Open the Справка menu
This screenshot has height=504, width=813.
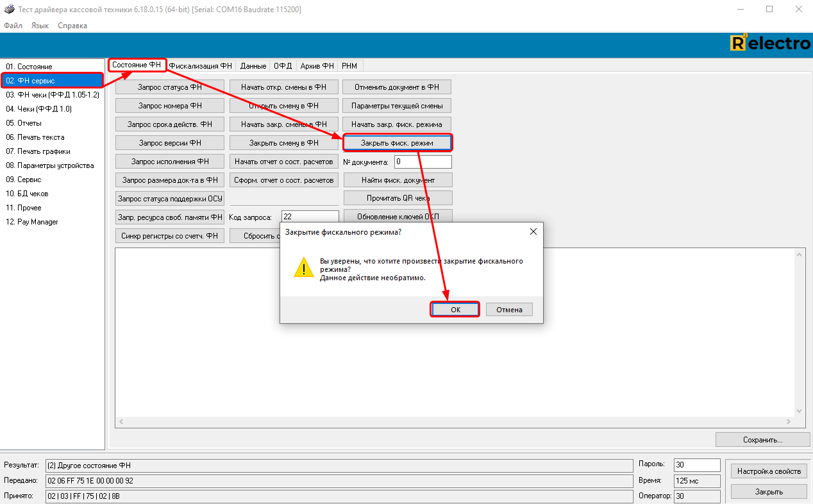(x=72, y=26)
